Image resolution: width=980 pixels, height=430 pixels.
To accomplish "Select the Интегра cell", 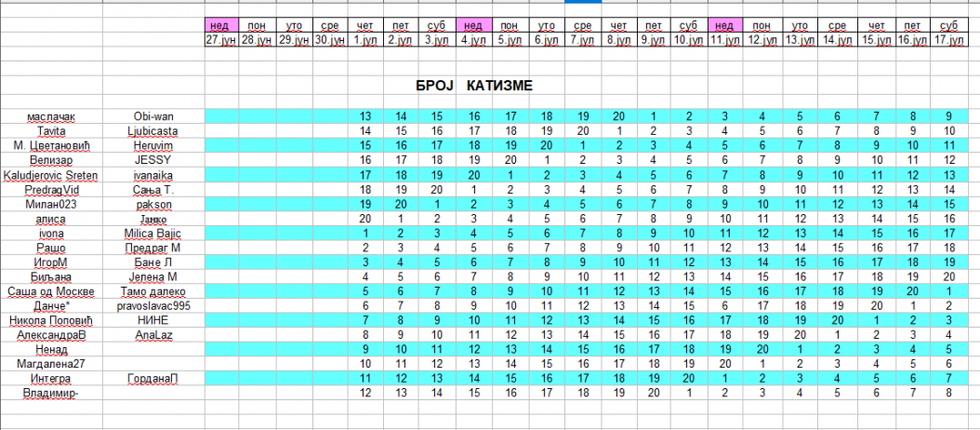I will [x=51, y=379].
